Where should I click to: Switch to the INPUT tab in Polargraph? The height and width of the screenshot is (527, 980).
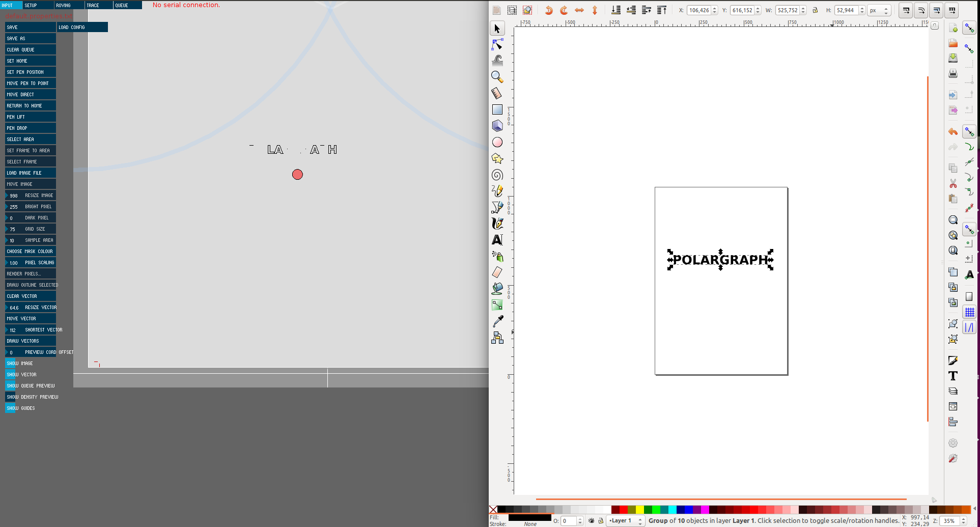click(x=11, y=5)
